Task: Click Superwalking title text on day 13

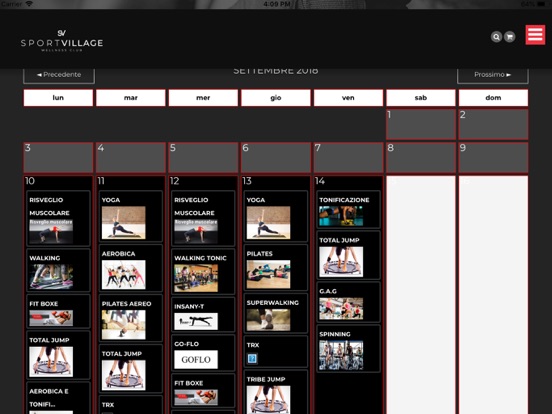Action: point(273,302)
